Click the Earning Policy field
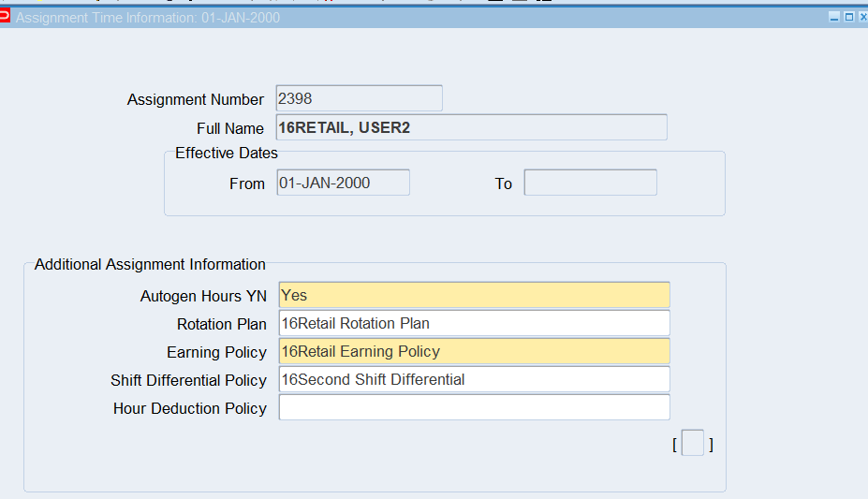 pyautogui.click(x=474, y=351)
